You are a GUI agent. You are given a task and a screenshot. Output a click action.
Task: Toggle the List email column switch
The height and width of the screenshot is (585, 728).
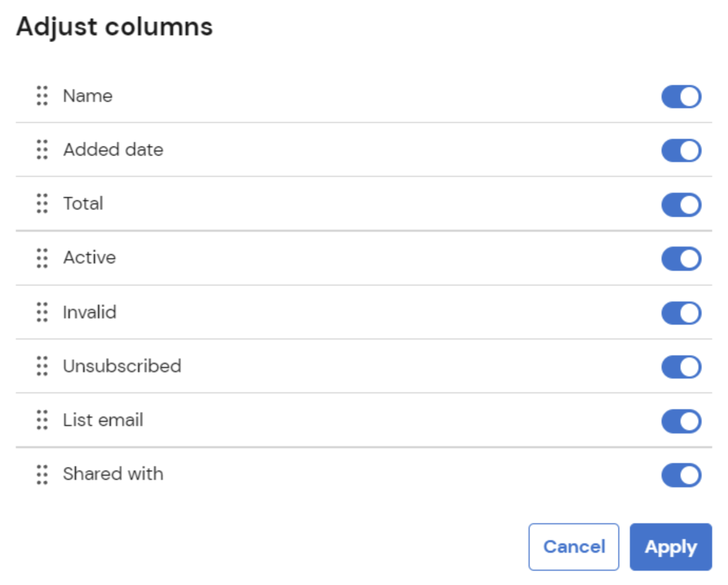pyautogui.click(x=681, y=420)
